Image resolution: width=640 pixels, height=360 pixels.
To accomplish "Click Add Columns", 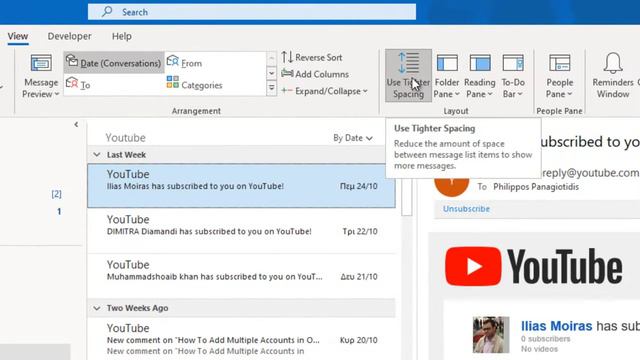I will [x=315, y=74].
